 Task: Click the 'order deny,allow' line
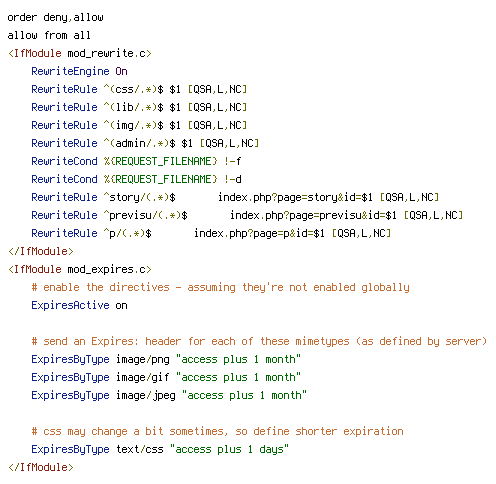coord(55,17)
